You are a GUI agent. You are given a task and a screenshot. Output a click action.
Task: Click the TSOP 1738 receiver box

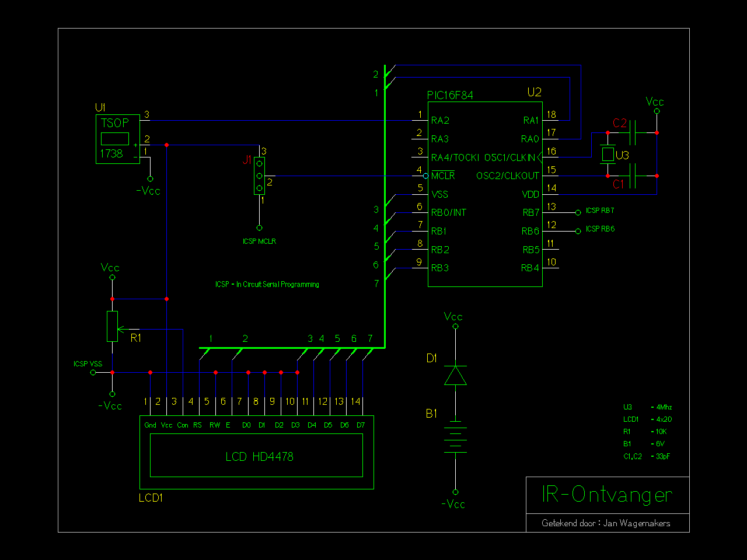click(118, 139)
